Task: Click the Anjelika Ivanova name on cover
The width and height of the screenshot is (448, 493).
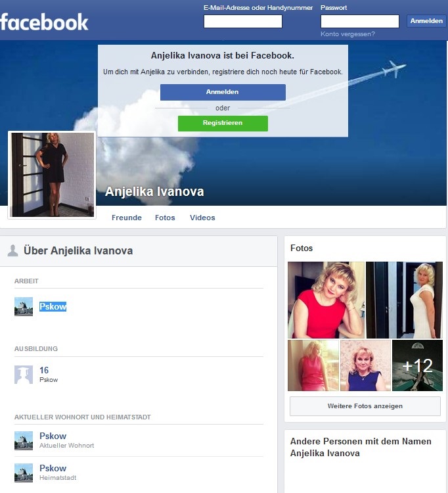Action: point(154,191)
